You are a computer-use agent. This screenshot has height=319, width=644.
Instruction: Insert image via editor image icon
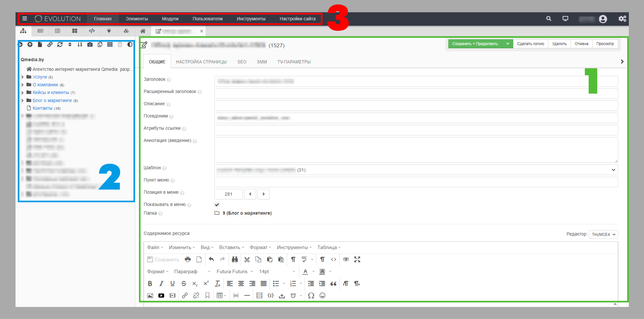click(150, 296)
